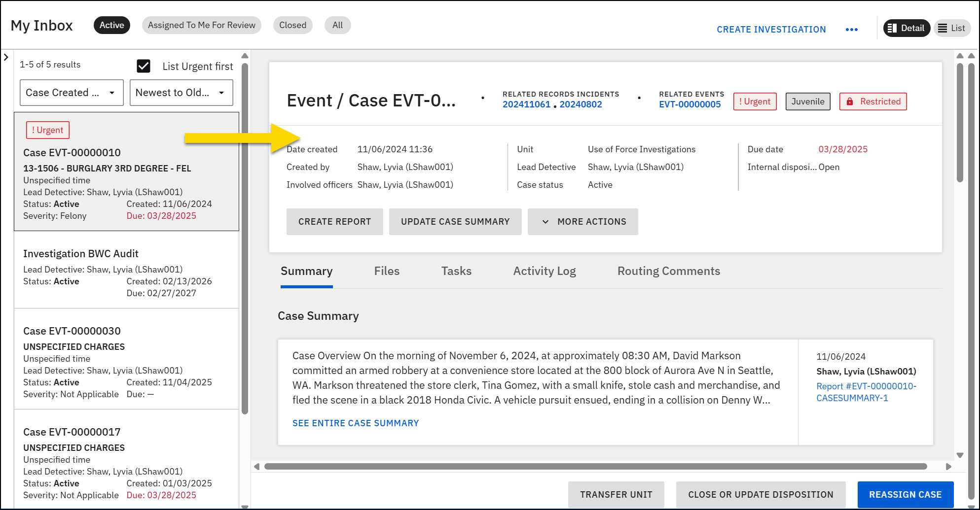Screen dimensions: 980x510
Task: Uncheck the List Urgent first checkbox
Action: click(144, 66)
